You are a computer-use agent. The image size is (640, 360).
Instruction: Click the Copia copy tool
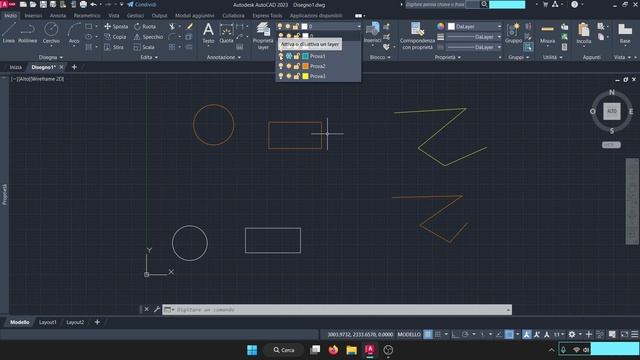[116, 37]
